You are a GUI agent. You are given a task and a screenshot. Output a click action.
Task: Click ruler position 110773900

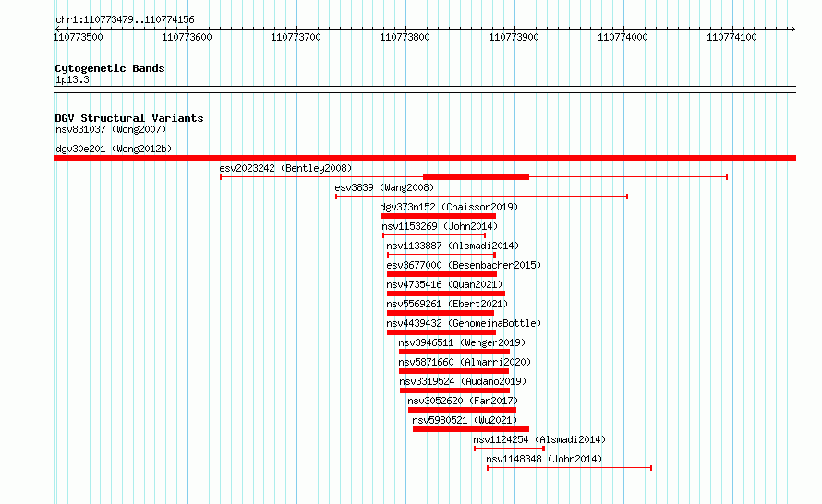514,37
